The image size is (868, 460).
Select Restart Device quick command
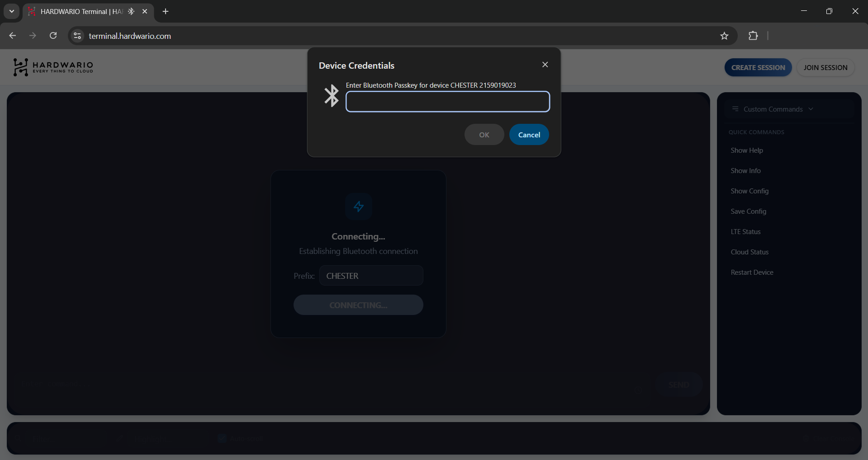(x=752, y=272)
